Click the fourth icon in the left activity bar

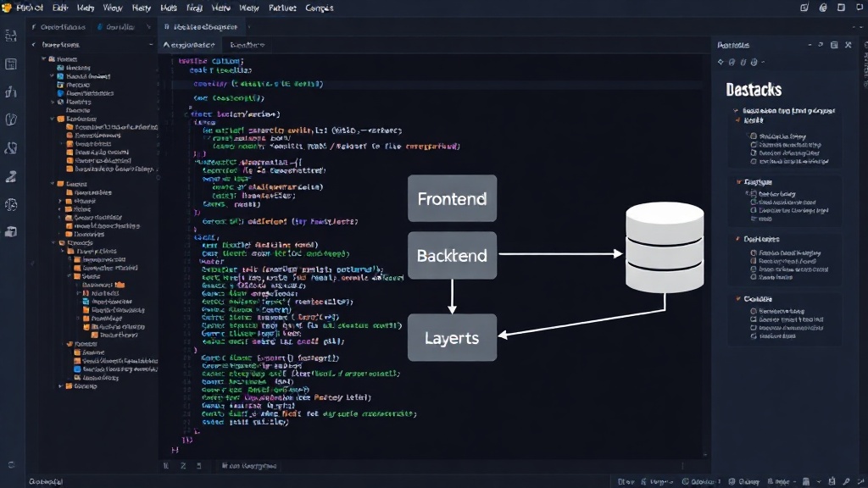[x=11, y=119]
